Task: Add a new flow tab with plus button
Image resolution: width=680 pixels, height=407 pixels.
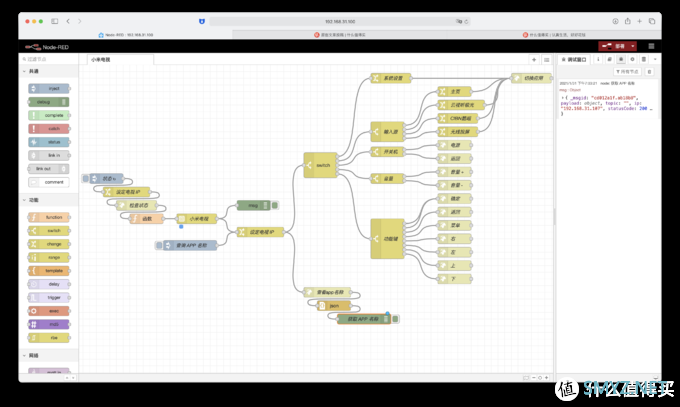Action: [x=534, y=60]
